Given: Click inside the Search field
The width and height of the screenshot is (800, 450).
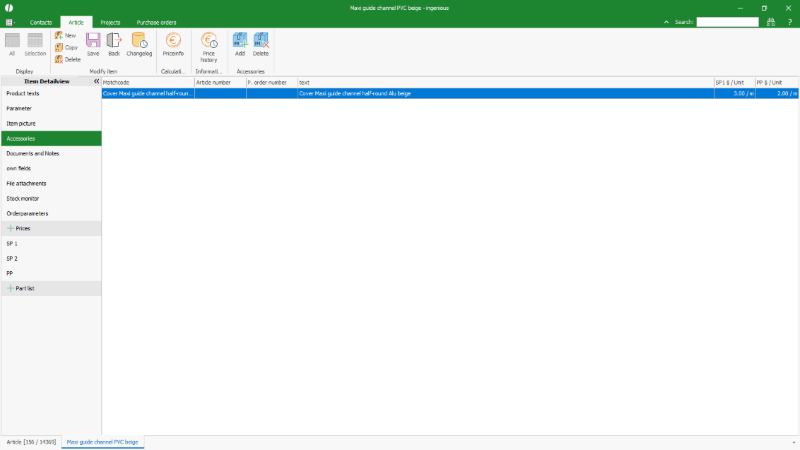Looking at the screenshot, I should pos(727,21).
